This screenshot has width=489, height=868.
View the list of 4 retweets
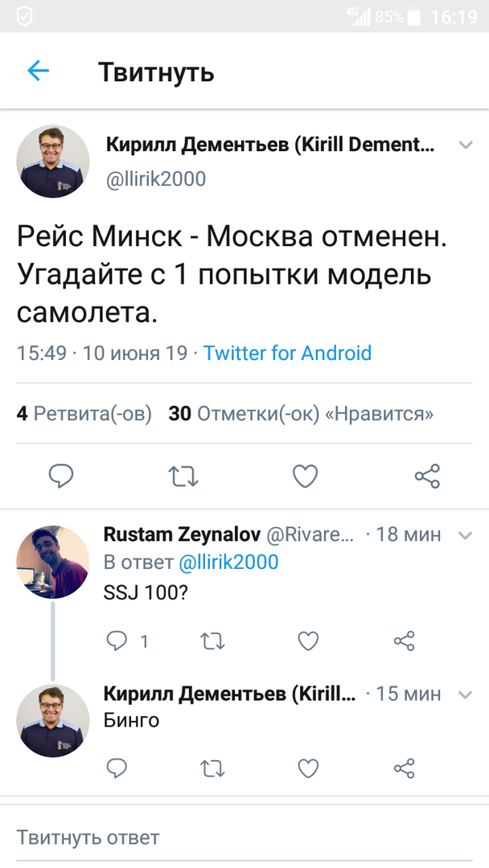pos(84,414)
